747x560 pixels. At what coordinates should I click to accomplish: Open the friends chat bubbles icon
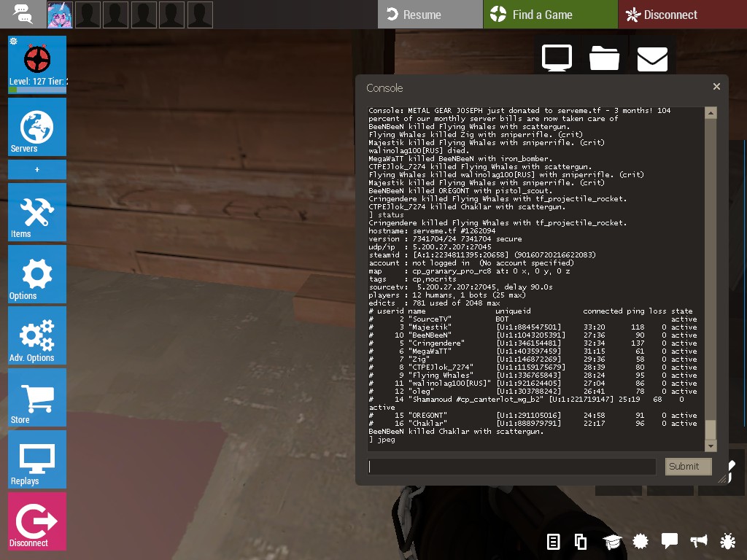tap(23, 15)
